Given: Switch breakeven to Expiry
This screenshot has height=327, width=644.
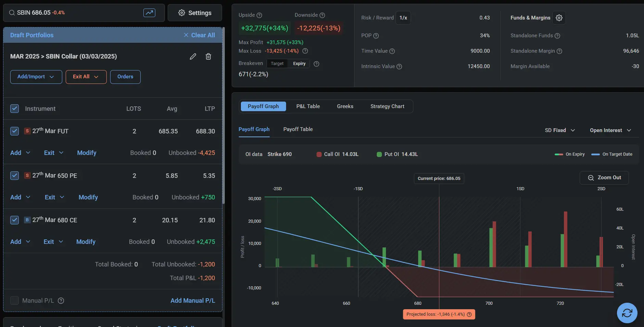Looking at the screenshot, I should point(299,64).
